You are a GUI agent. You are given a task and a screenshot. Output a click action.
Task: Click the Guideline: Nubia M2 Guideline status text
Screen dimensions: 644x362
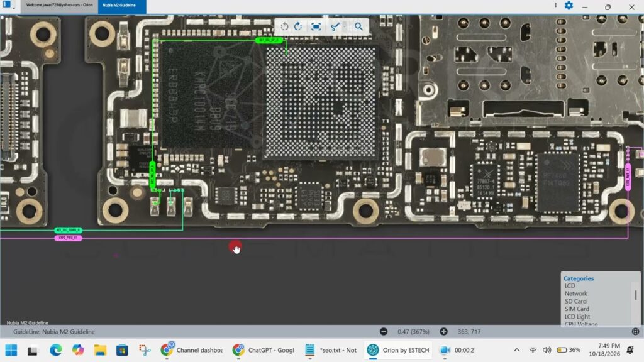click(x=54, y=332)
